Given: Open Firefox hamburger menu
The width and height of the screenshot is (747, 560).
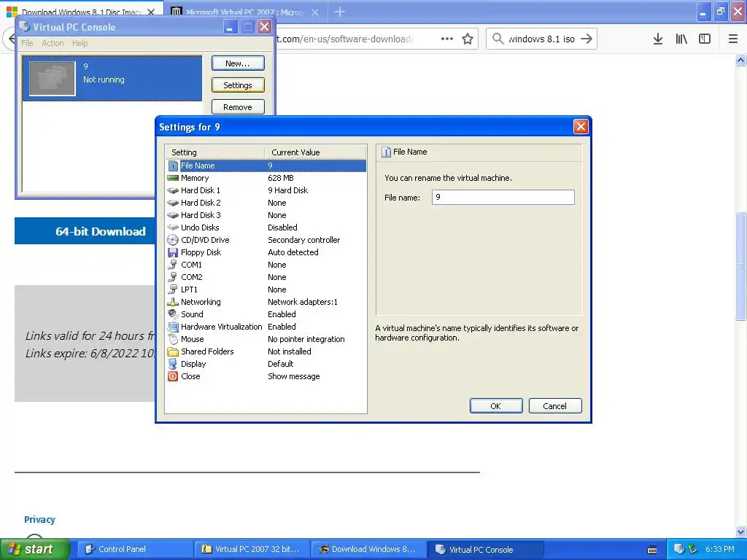Looking at the screenshot, I should click(733, 39).
